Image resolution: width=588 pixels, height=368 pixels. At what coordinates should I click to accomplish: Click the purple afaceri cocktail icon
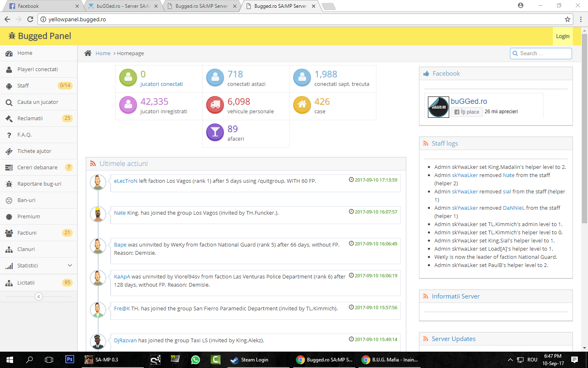(215, 132)
